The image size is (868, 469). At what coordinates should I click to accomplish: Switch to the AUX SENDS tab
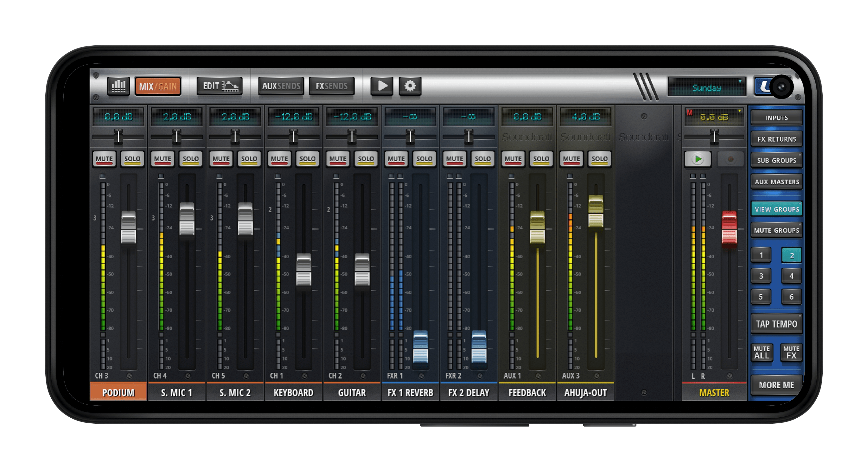pyautogui.click(x=281, y=86)
